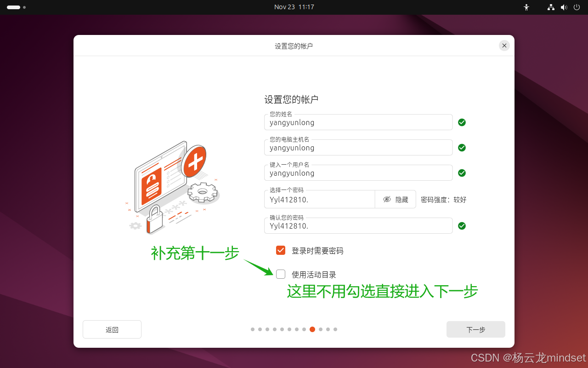Viewport: 588px width, 368px height.
Task: Click the network icon in the system tray
Action: pyautogui.click(x=550, y=7)
